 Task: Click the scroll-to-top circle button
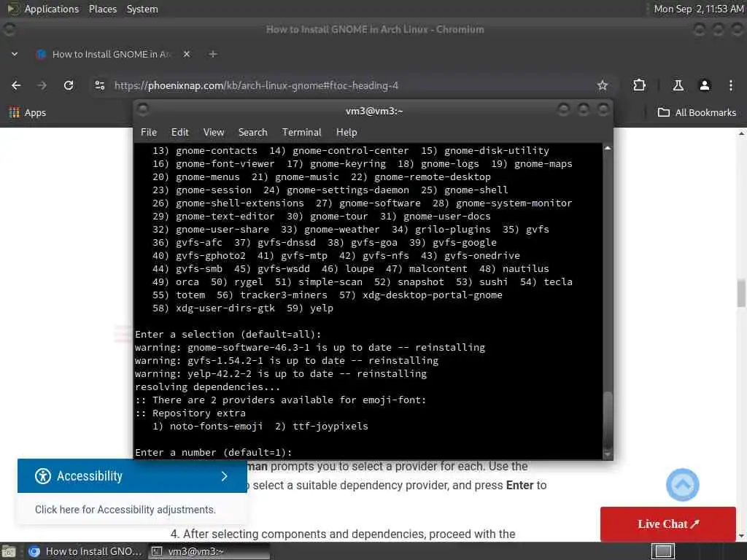pos(682,485)
